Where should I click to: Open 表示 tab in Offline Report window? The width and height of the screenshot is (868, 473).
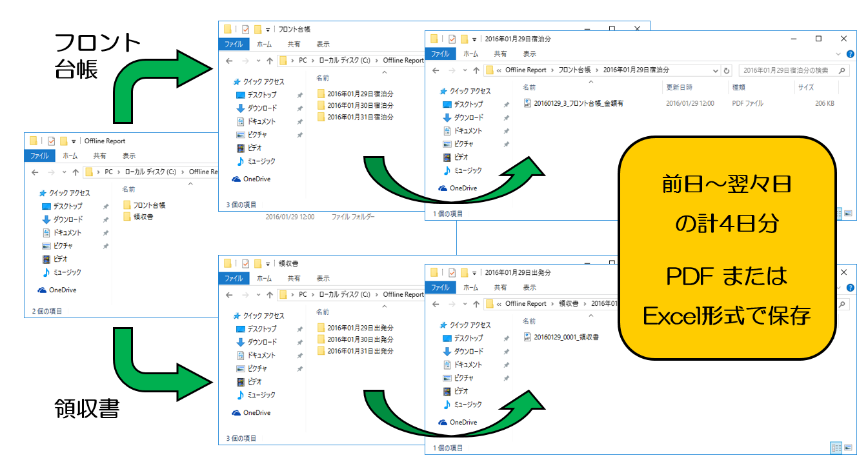129,156
